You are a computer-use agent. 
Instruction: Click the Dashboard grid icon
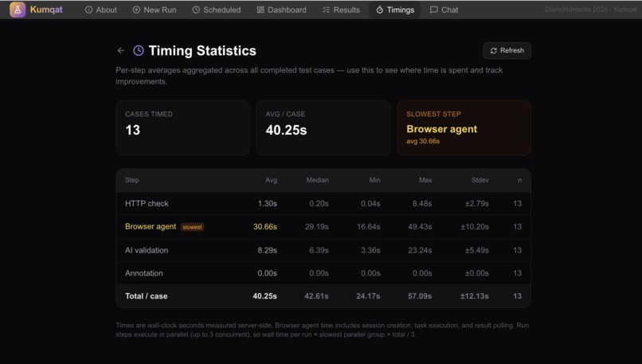pos(260,10)
